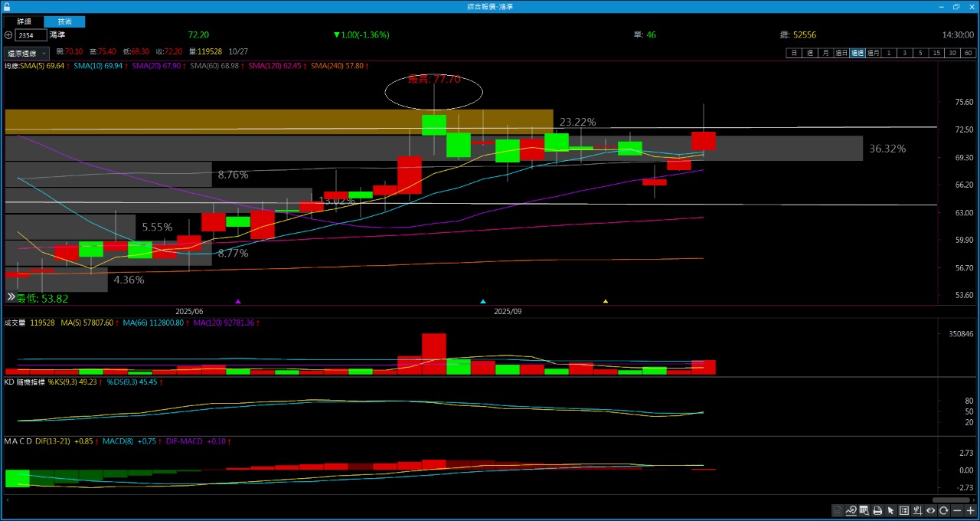Viewport: 980px width, 521px height.
Task: Click the circled plus icon beside stock code
Action: click(8, 35)
